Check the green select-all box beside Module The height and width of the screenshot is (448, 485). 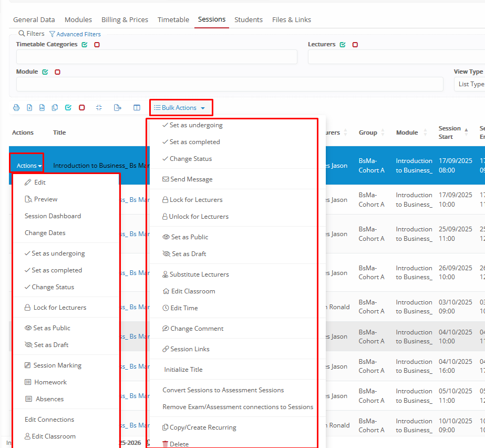45,72
